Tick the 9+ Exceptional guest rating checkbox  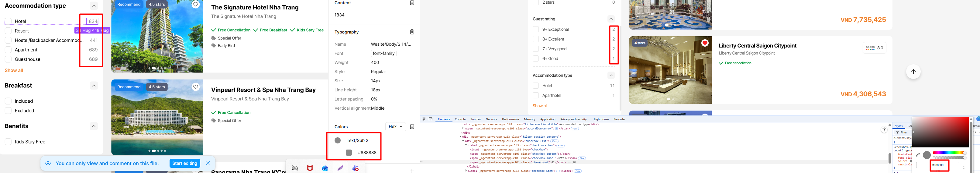[536, 29]
